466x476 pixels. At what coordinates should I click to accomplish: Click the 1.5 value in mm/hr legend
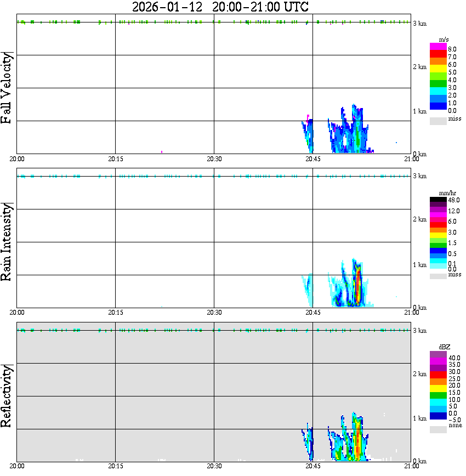452,243
